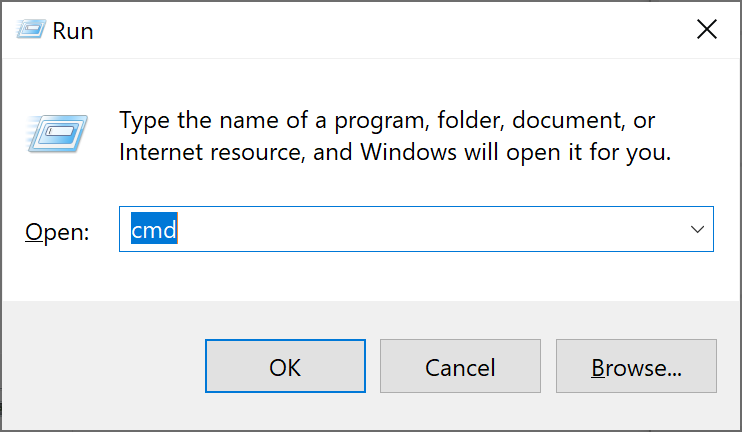Click the gray footer area left of OK

104,366
